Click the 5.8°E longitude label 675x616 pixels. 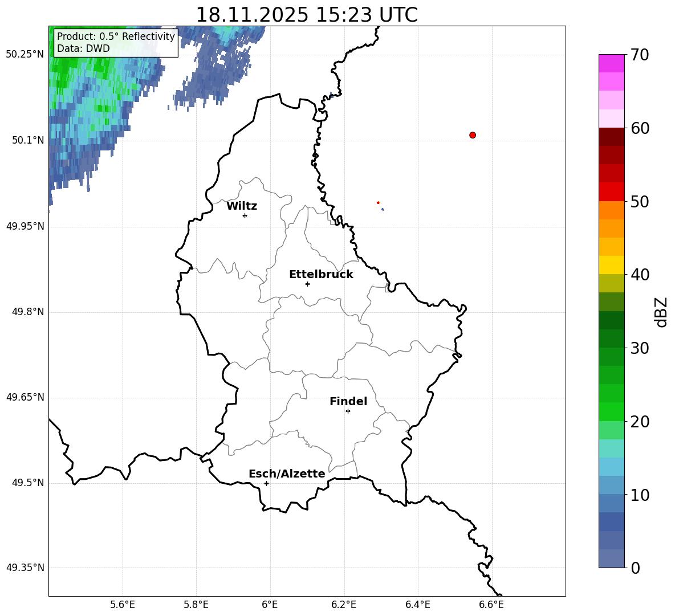(x=196, y=605)
